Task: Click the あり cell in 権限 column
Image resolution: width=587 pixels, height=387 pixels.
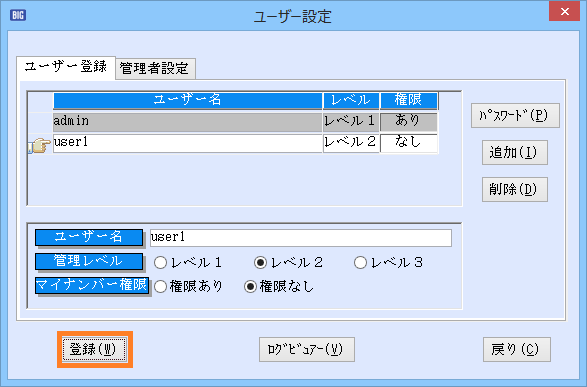Action: pos(408,122)
